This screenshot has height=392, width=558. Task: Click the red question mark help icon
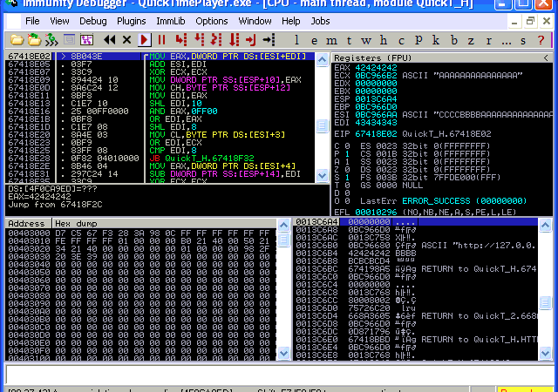tap(541, 40)
